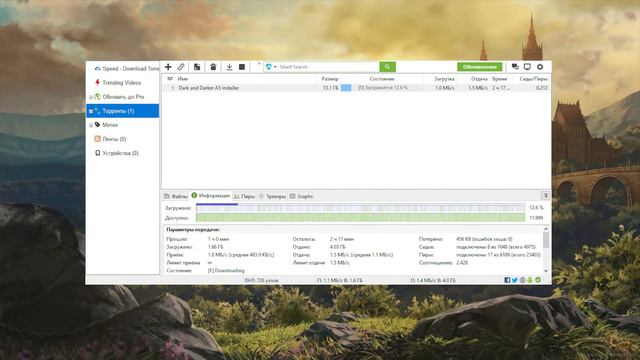Switch to the Файлы tab
Screen dimensions: 640x360
pyautogui.click(x=176, y=196)
